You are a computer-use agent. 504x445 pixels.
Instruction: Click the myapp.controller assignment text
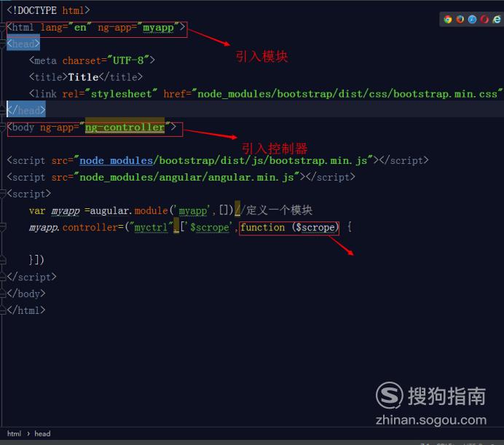point(76,228)
